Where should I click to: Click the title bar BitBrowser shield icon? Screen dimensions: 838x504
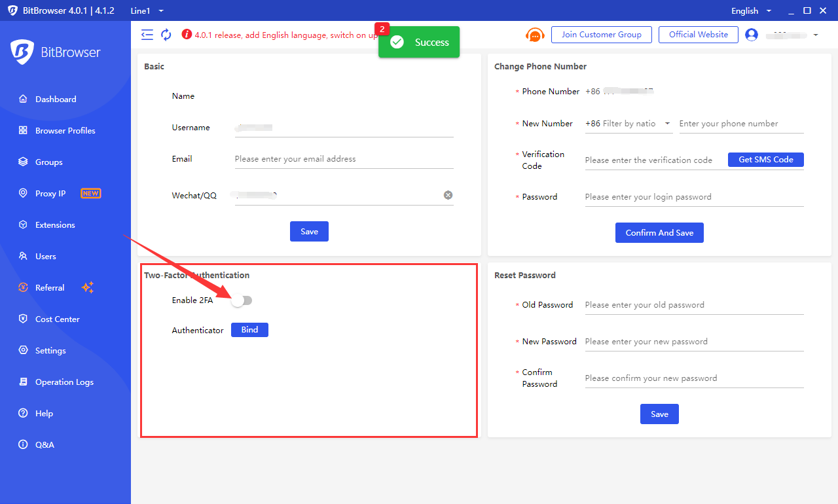coord(12,11)
